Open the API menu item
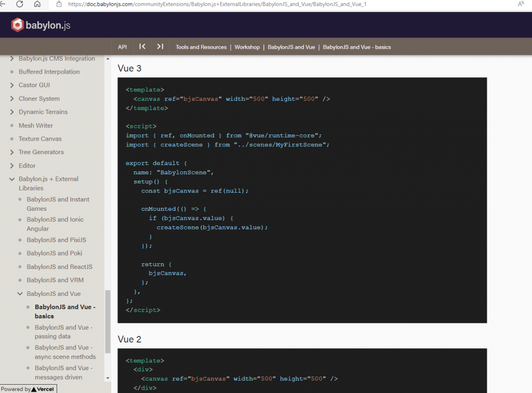532x393 pixels. click(122, 47)
